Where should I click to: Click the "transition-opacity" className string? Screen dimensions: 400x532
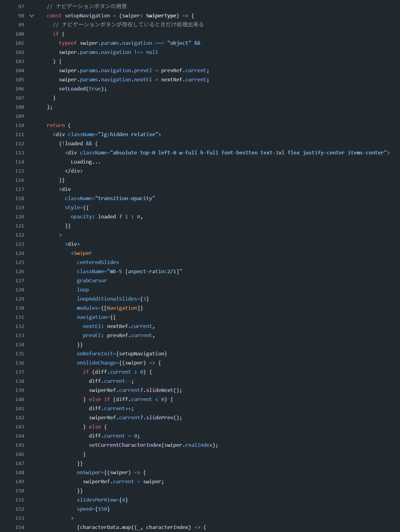[125, 198]
